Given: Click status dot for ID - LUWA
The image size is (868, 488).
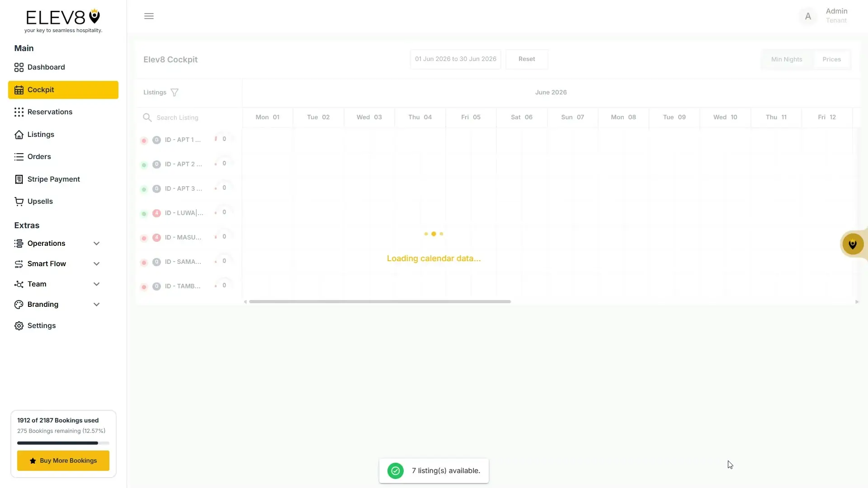Looking at the screenshot, I should (x=144, y=214).
